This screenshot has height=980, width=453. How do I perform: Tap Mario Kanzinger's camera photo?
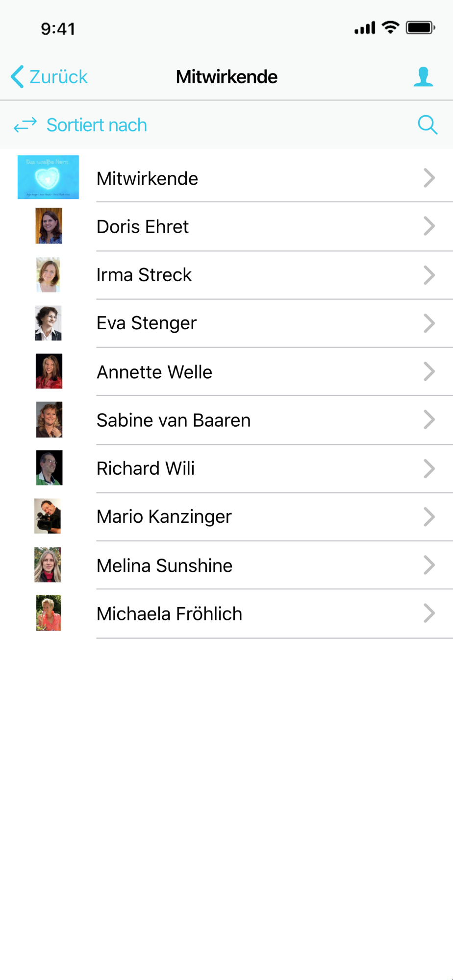(48, 516)
